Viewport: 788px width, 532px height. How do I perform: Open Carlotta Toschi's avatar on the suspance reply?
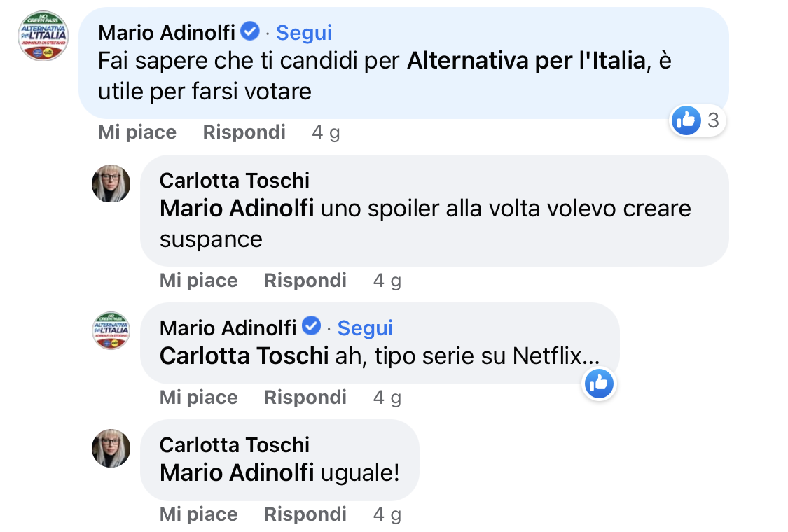(x=111, y=183)
